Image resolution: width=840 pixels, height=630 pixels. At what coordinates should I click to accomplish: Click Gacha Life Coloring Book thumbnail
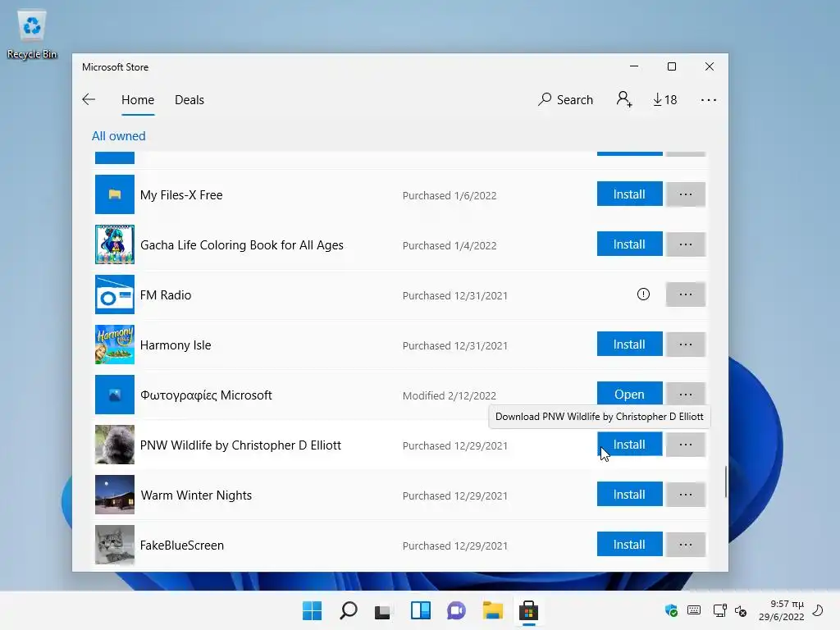[115, 244]
